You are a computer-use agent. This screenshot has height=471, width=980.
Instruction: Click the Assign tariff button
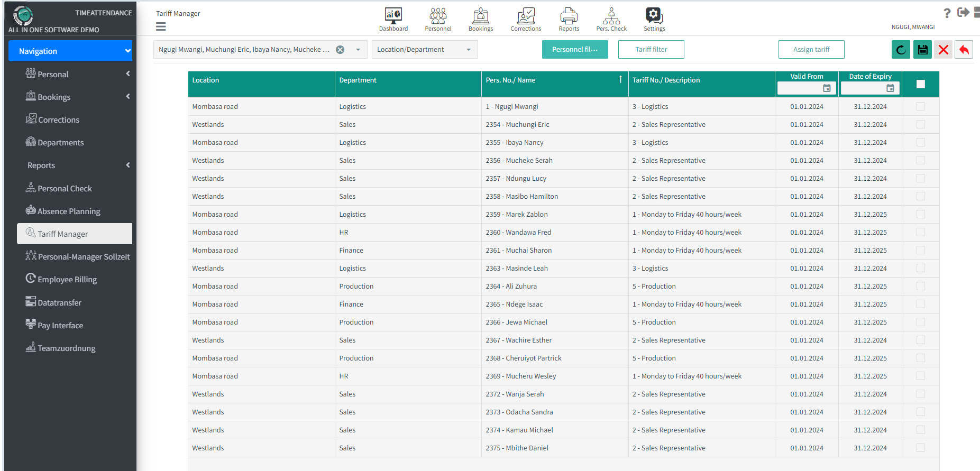[x=811, y=50]
